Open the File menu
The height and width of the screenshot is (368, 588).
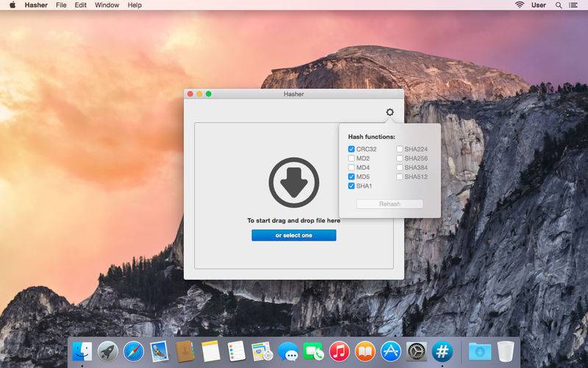[x=61, y=5]
